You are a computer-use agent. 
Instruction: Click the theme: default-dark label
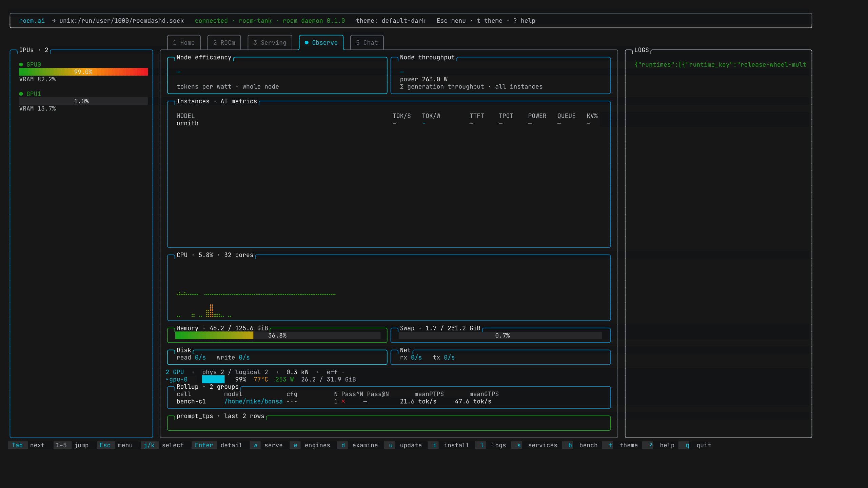[x=391, y=21]
